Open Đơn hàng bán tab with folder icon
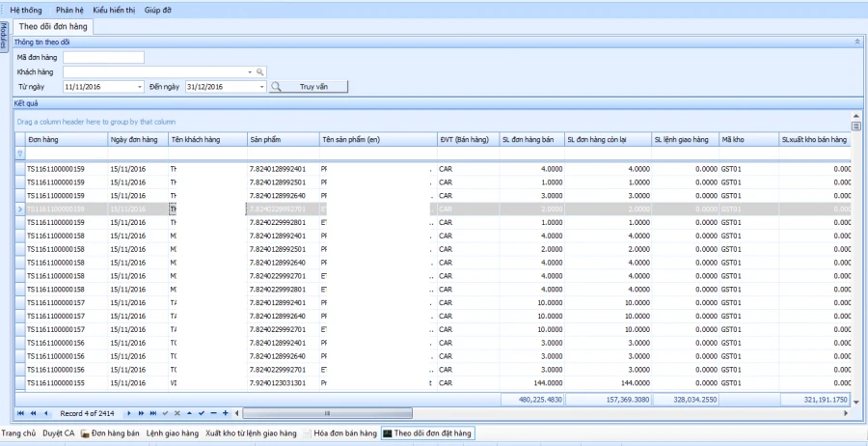Screen dimensions: 868x446 click(110, 433)
